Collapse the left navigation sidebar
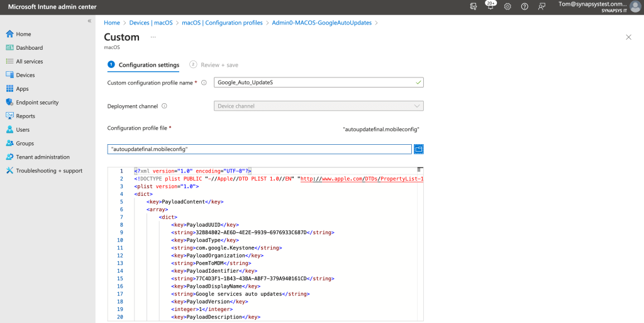This screenshot has width=644, height=323. coord(89,21)
